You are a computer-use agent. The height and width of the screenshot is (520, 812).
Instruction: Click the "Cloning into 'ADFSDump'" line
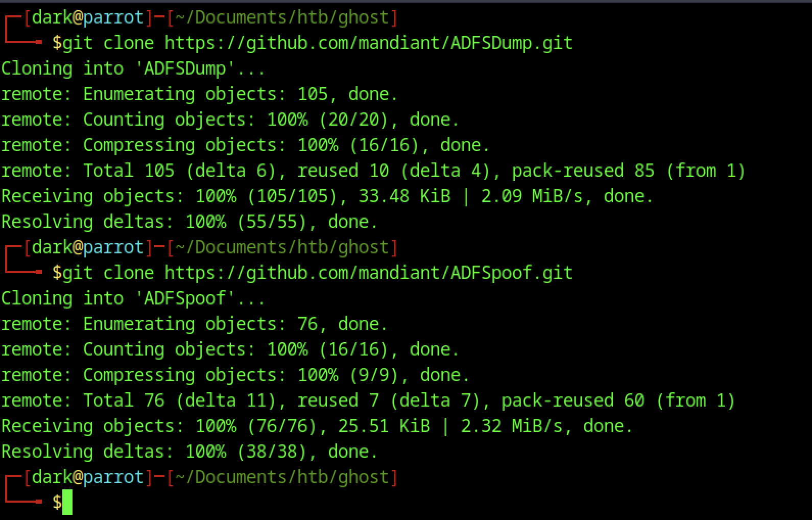133,68
